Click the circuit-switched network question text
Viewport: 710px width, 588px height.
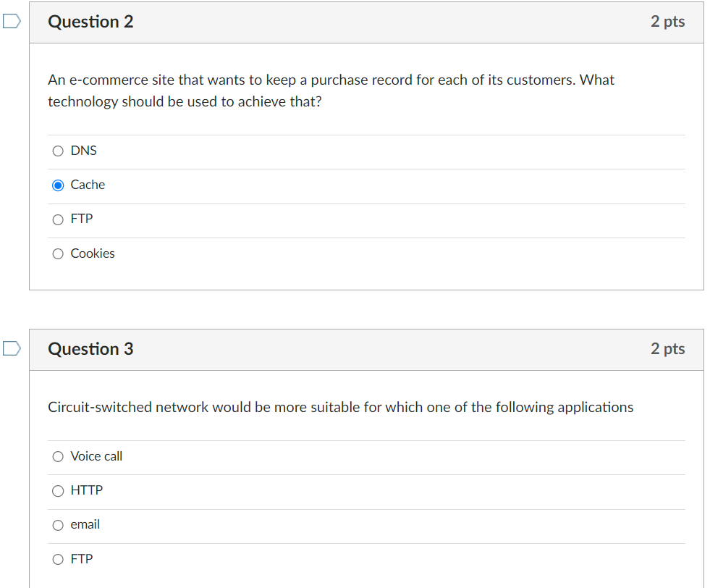pos(340,407)
